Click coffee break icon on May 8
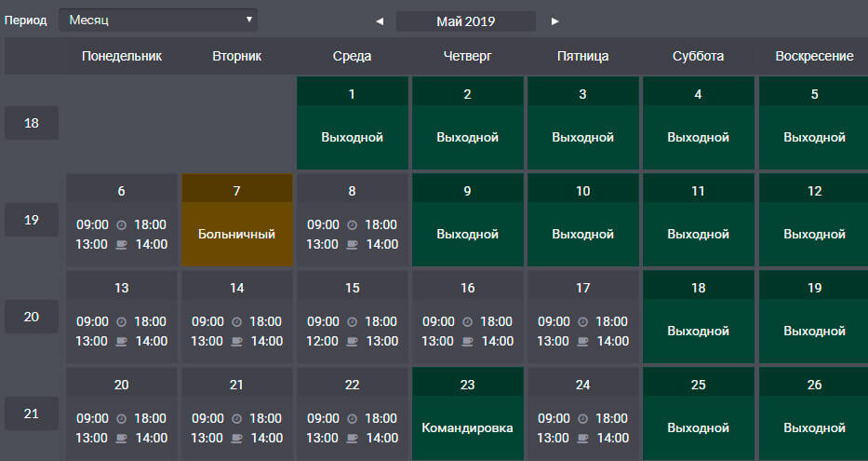868x461 pixels. 352,244
